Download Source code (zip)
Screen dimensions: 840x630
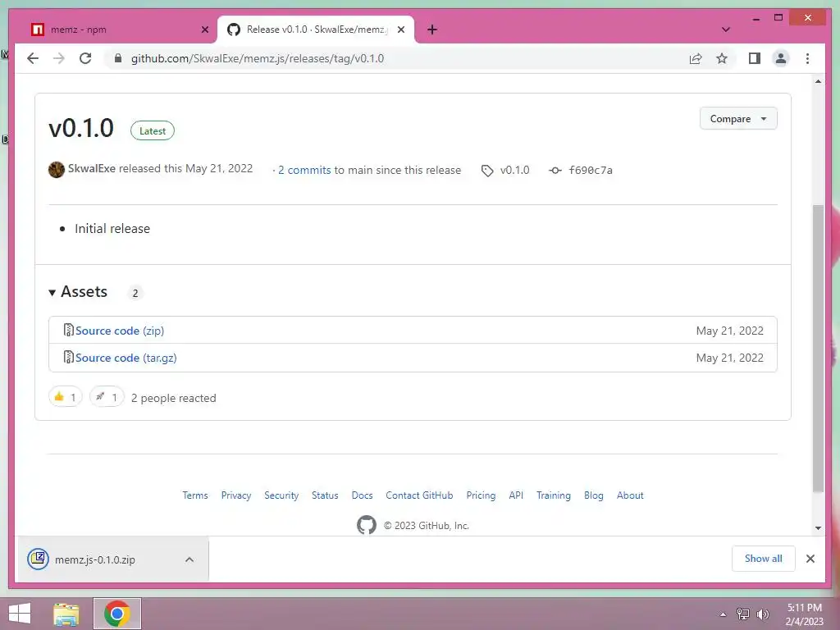120,331
